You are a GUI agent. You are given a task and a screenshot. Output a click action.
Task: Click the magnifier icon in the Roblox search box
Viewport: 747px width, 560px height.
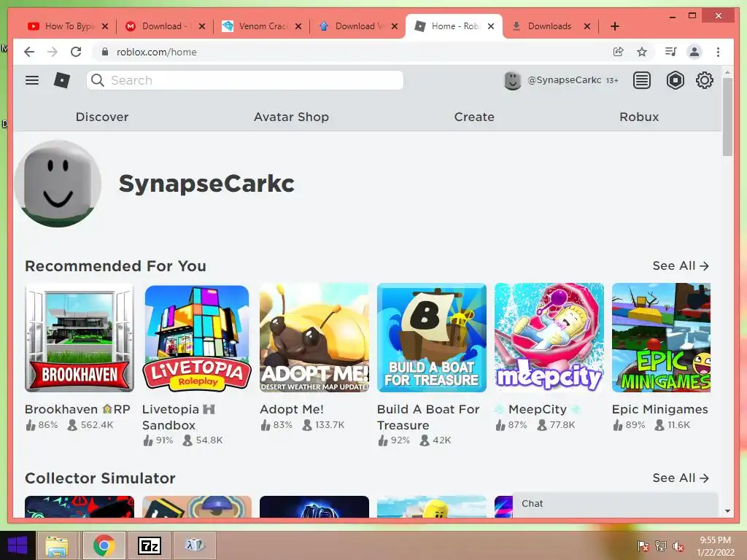point(98,80)
